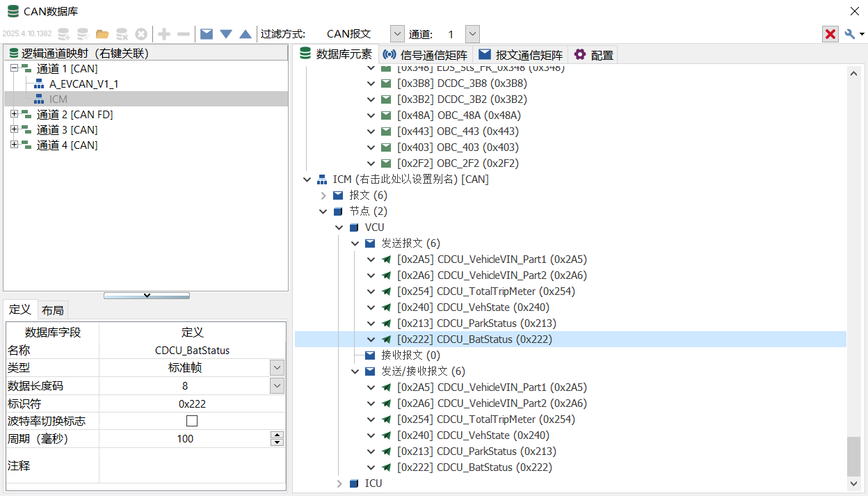Viewport: 868px width, 496px height.
Task: Select CDCU_VehicleVIN_Part1 under 发送/接收报文
Action: pos(492,387)
